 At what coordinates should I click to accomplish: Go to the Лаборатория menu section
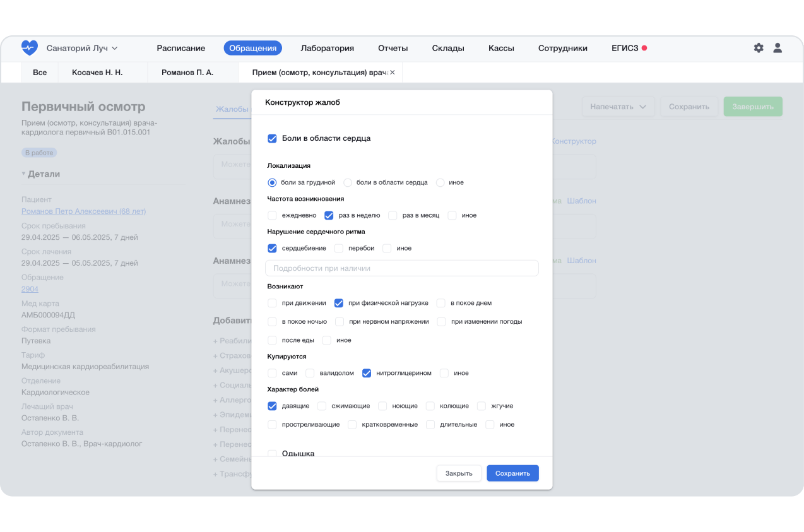tap(327, 48)
